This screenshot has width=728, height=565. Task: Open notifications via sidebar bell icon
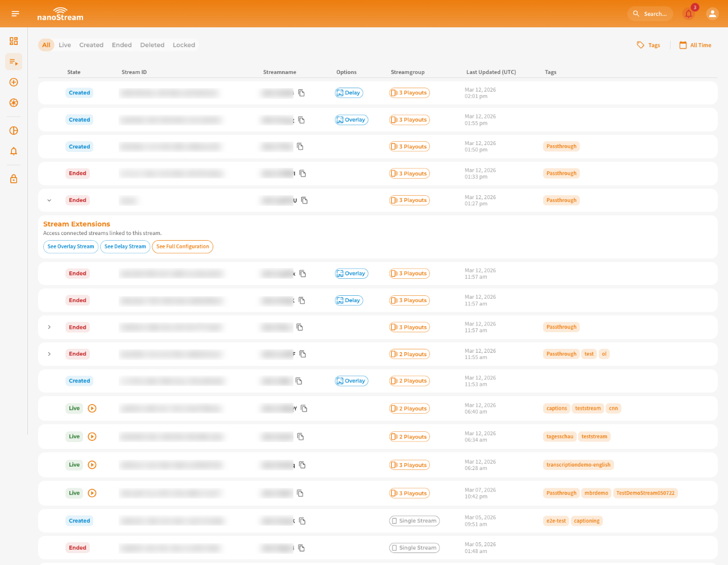(14, 151)
